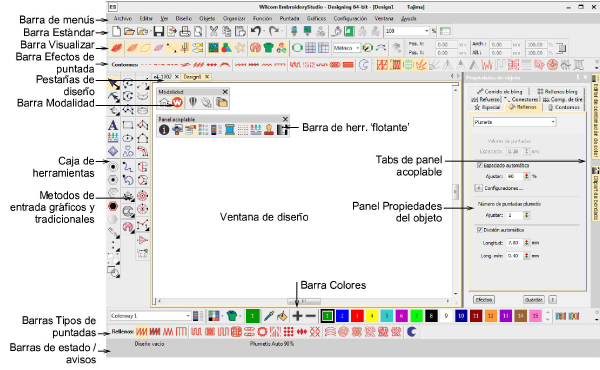The width and height of the screenshot is (600, 370).
Task: Select the yellow color swatch number 4
Action: 372,316
